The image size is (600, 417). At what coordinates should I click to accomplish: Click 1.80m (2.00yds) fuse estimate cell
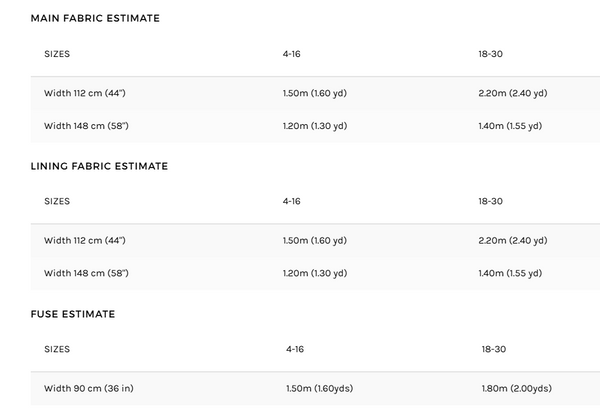(517, 388)
